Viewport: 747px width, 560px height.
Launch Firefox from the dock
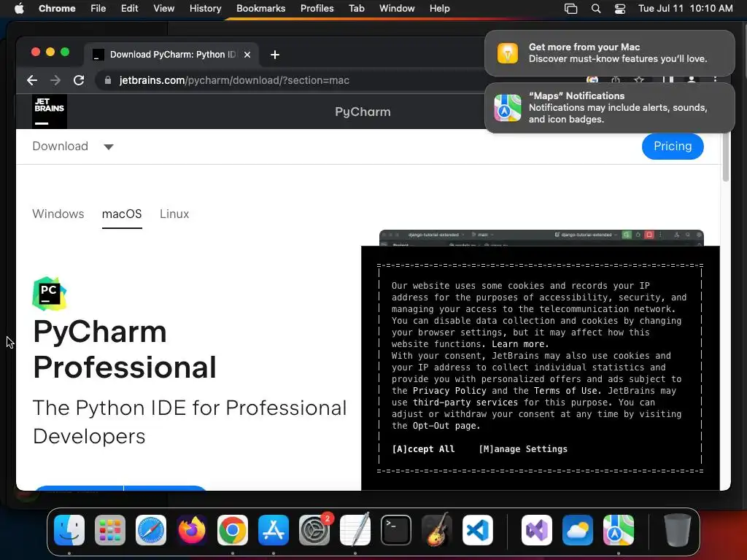click(x=192, y=530)
